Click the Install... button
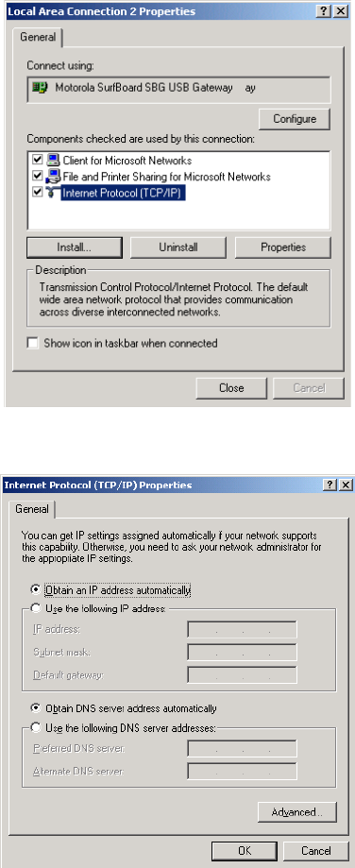Viewport: 355px width, 868px height. 74,247
